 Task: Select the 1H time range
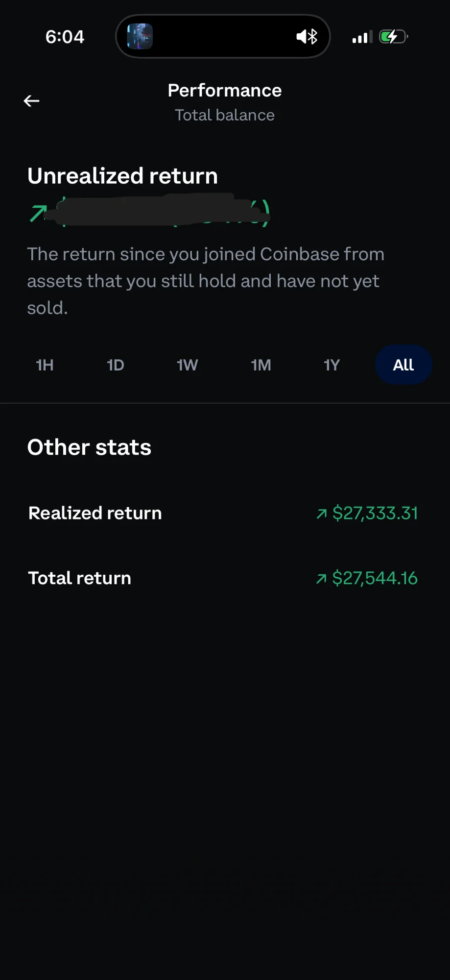click(45, 365)
